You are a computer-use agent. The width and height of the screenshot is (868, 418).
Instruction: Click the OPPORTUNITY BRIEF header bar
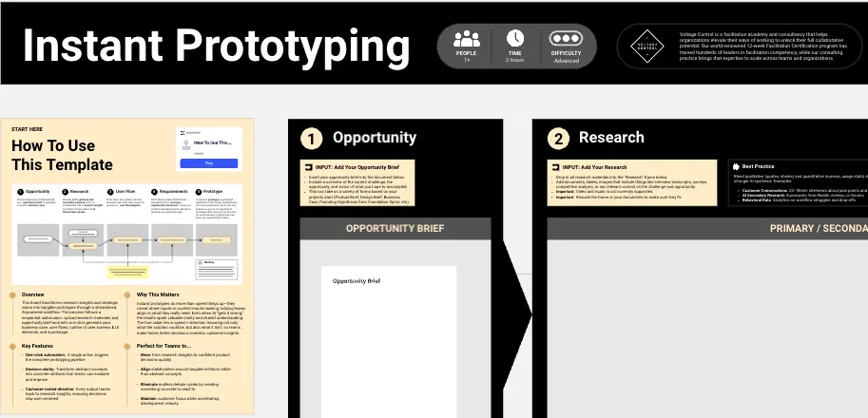395,229
